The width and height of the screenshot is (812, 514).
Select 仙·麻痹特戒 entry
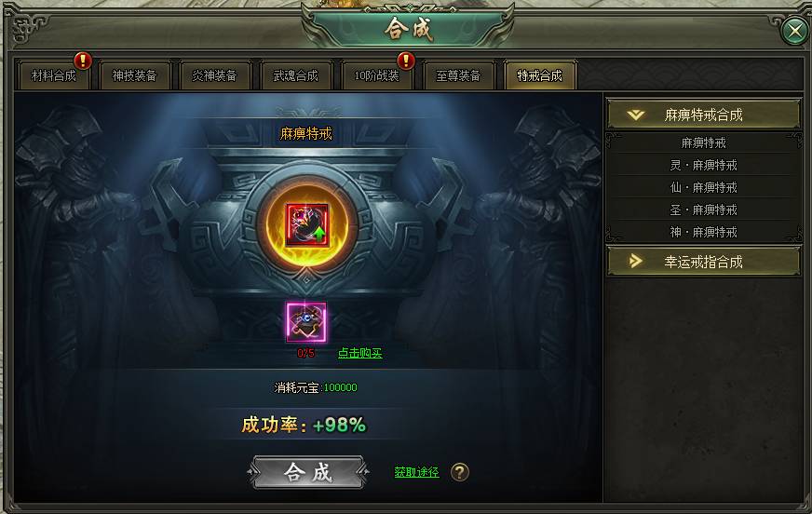[x=703, y=187]
